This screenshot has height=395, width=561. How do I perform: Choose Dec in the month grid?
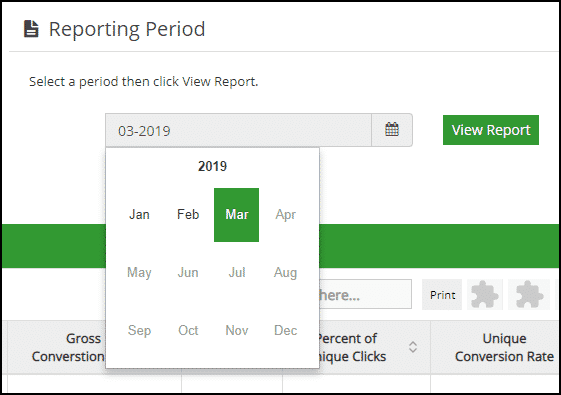click(x=285, y=331)
